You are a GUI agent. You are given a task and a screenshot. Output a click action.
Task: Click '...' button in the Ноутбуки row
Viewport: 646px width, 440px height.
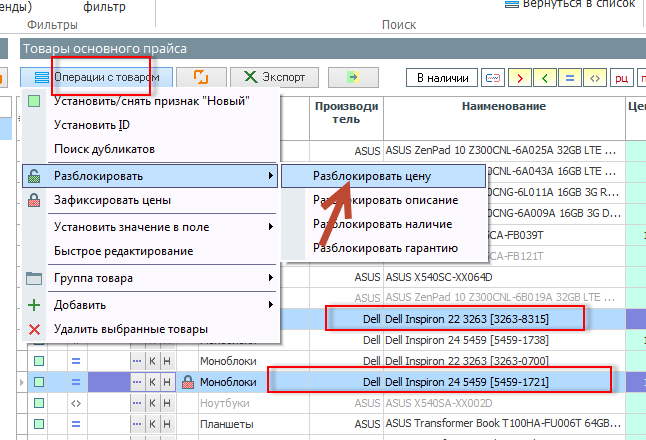137,403
